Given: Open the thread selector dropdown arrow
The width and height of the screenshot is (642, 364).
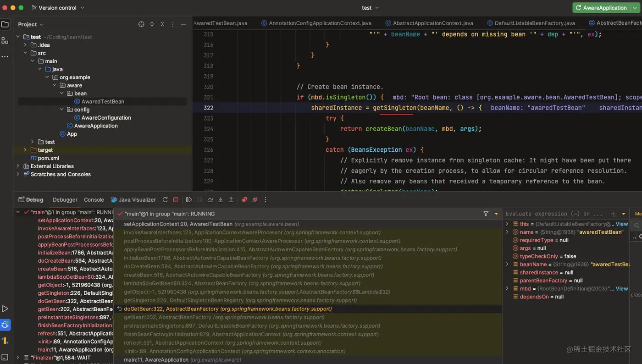Looking at the screenshot, I should (x=496, y=214).
